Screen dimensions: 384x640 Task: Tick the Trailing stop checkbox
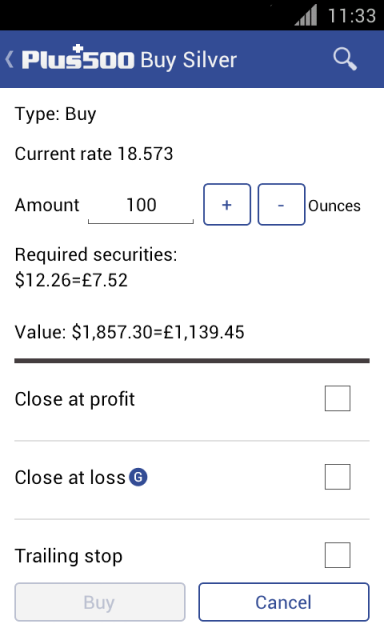coord(337,555)
